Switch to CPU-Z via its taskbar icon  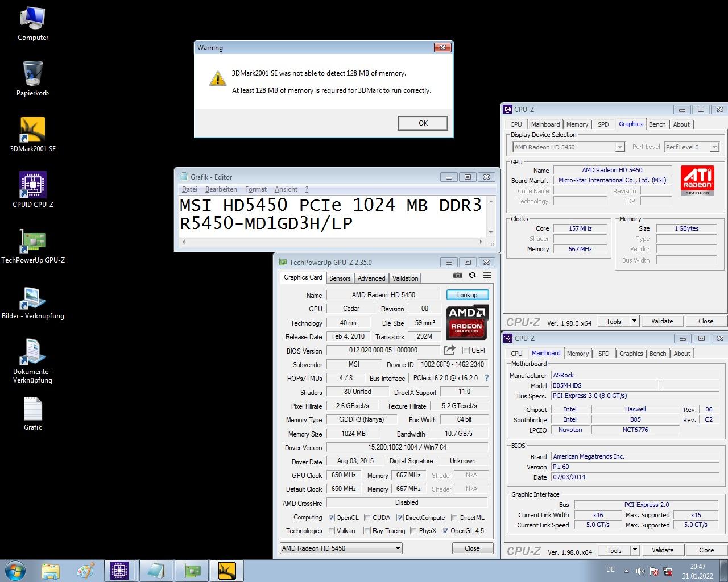click(119, 571)
